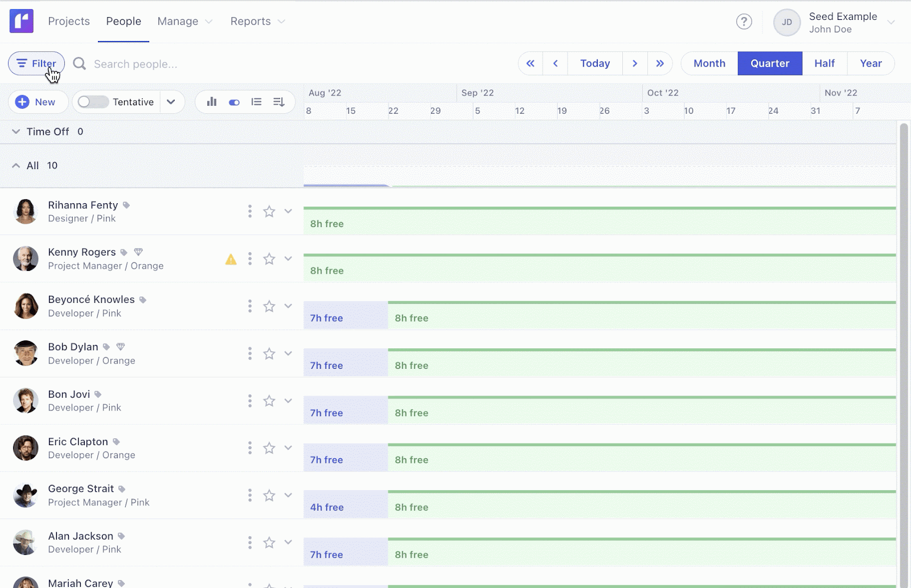911x588 pixels.
Task: Click the search magnifier icon
Action: 79,64
